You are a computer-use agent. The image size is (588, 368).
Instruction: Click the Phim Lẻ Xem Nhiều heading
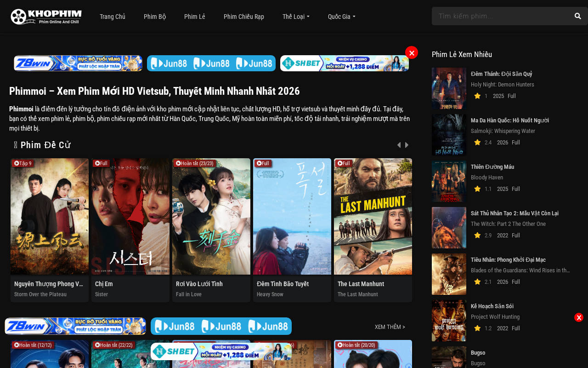[x=462, y=54]
